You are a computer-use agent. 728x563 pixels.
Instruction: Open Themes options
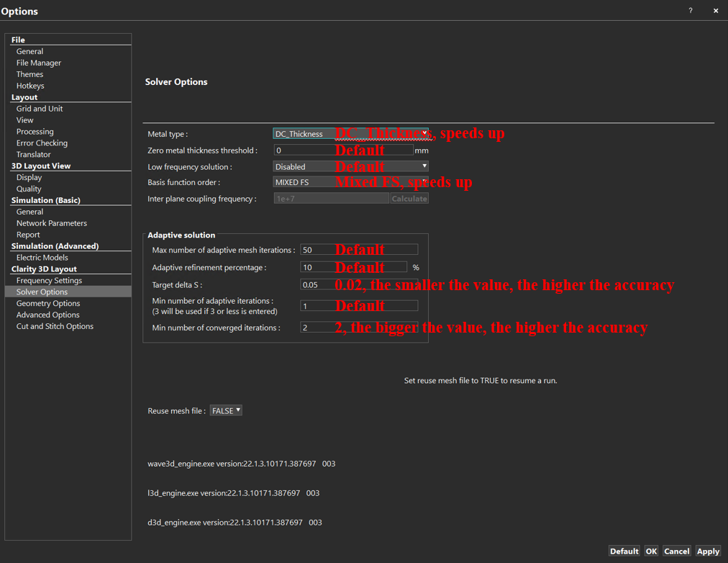click(x=29, y=74)
